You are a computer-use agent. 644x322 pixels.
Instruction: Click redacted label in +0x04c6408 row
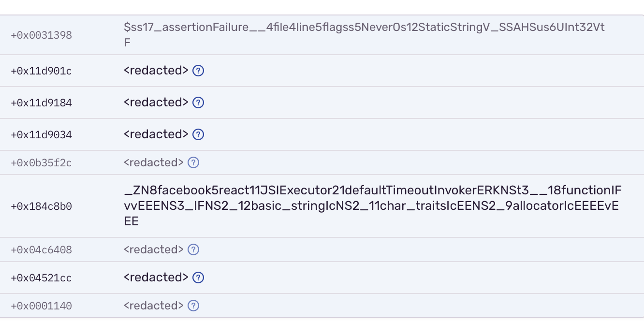coord(154,249)
